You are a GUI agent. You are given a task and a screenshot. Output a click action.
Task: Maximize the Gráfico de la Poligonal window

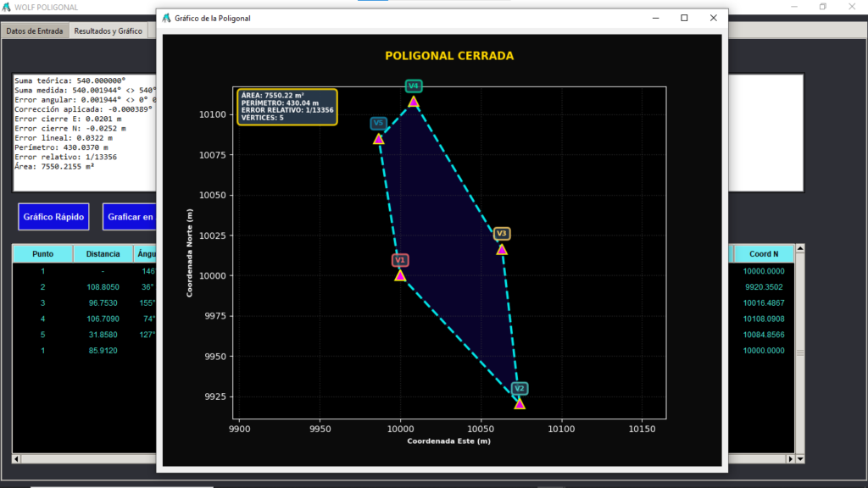684,18
